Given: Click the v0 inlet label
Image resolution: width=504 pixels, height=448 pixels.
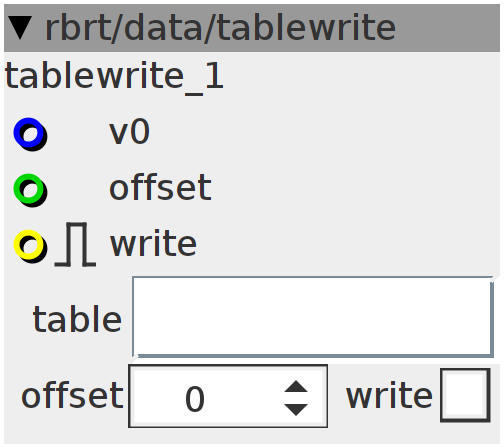Looking at the screenshot, I should pos(130,132).
